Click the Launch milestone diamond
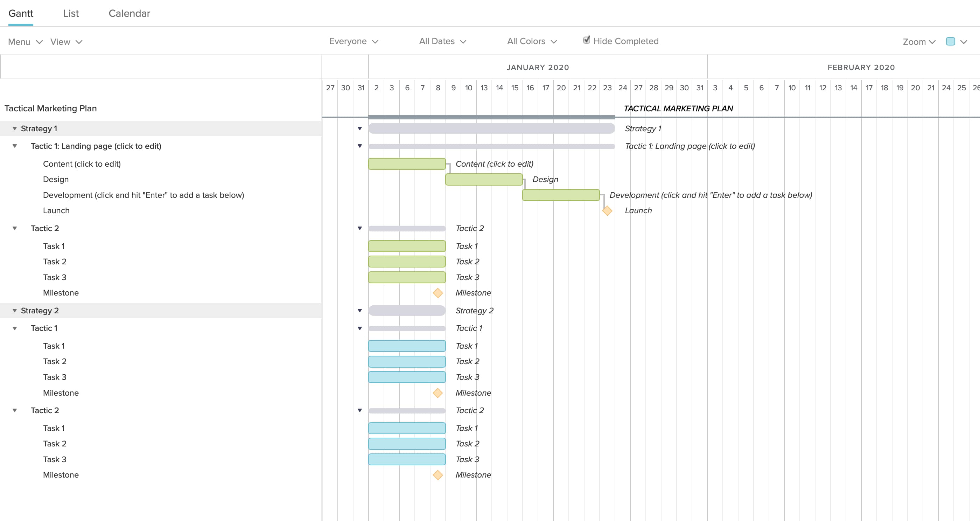 [x=607, y=210]
